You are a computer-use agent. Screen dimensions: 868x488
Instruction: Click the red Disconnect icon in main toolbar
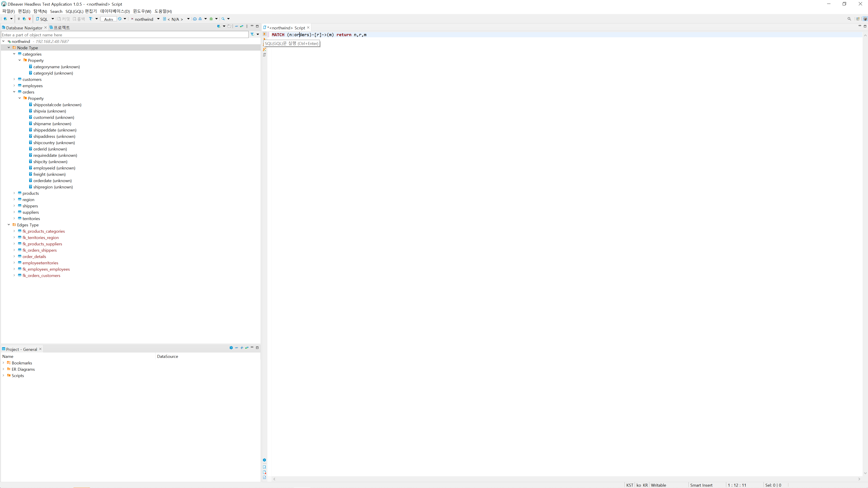pos(30,19)
